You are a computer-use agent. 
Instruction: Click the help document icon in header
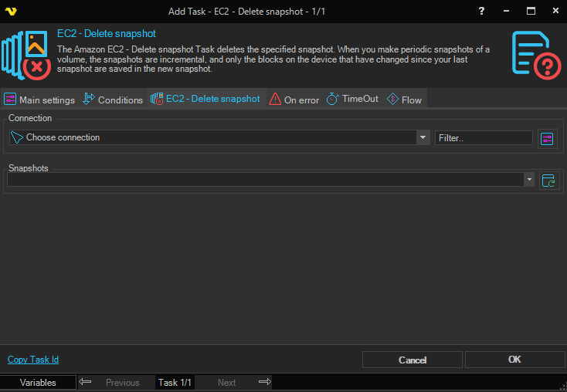535,53
